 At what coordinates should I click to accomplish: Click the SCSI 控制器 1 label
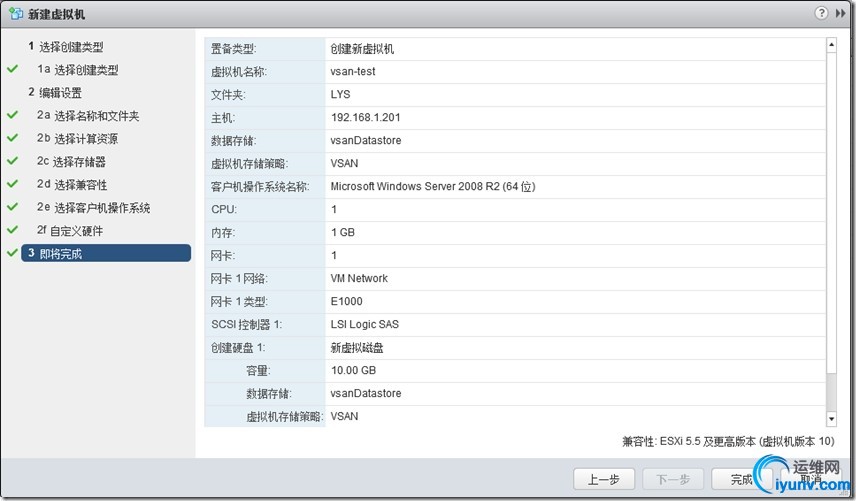246,325
